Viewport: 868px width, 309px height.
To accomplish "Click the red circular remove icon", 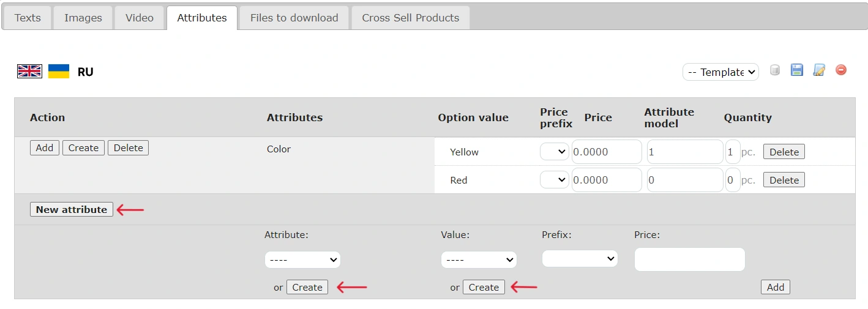I will 841,70.
